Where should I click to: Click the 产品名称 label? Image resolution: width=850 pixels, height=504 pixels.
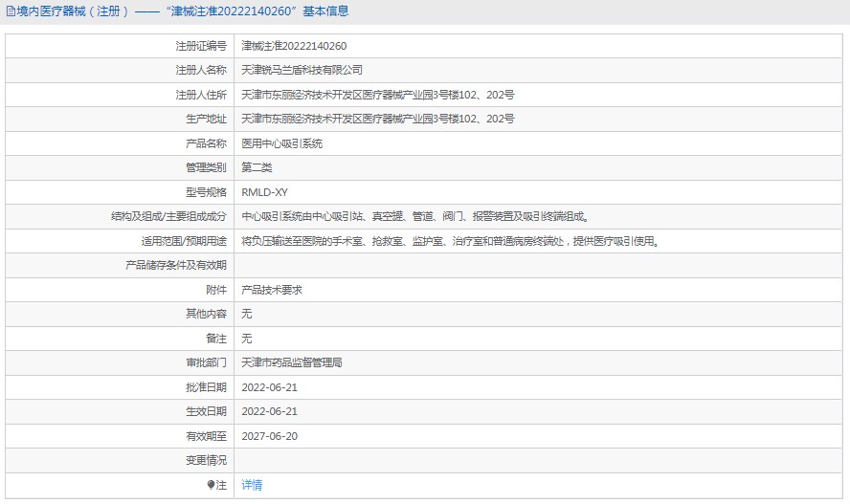206,143
